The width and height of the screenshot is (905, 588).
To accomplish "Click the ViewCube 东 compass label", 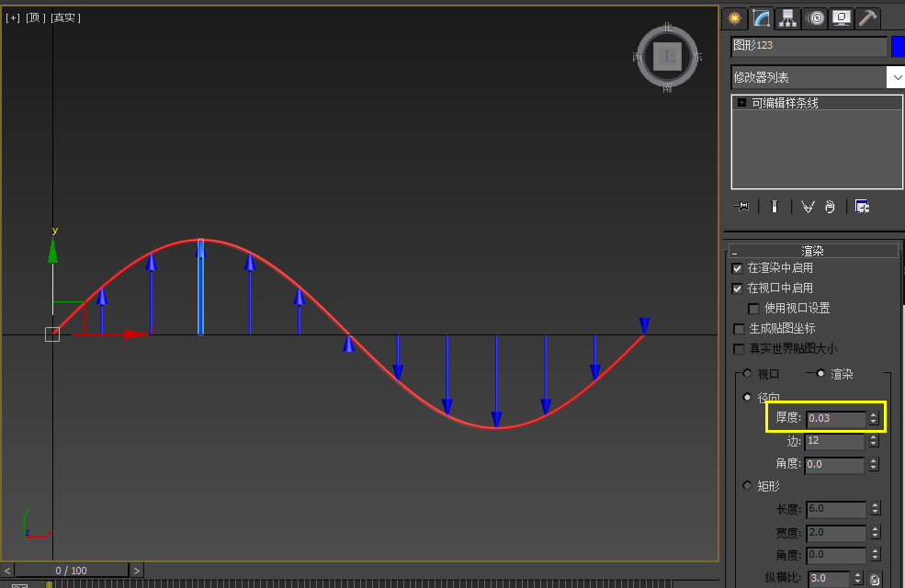I will pos(697,57).
